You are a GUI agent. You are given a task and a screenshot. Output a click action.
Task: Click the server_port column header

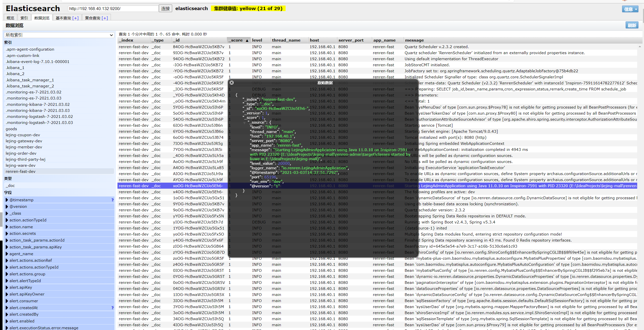(354, 40)
